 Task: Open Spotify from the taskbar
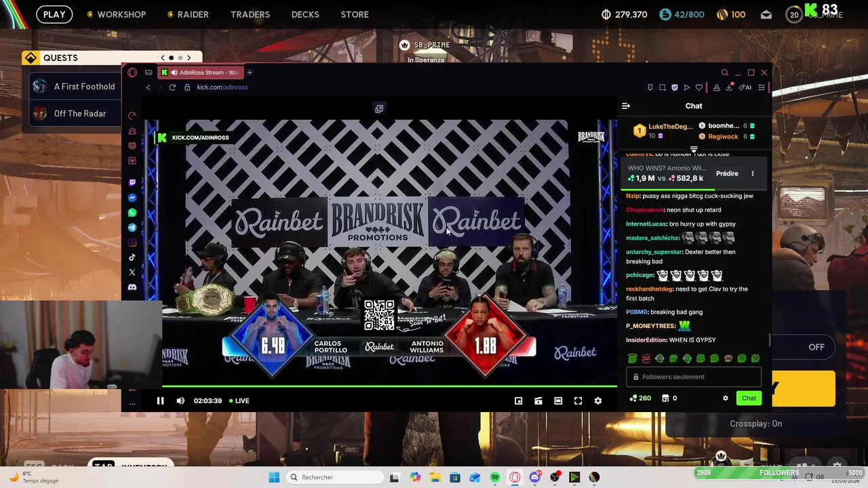495,477
